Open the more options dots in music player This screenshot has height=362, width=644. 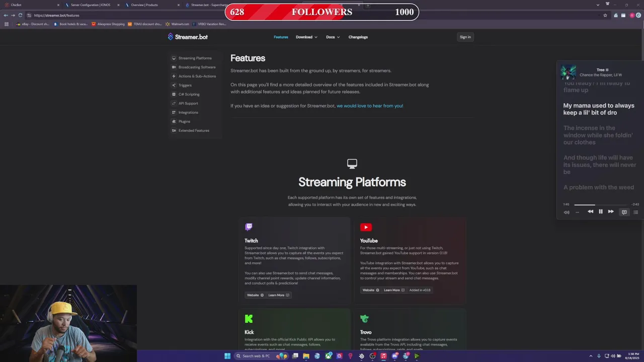(577, 212)
